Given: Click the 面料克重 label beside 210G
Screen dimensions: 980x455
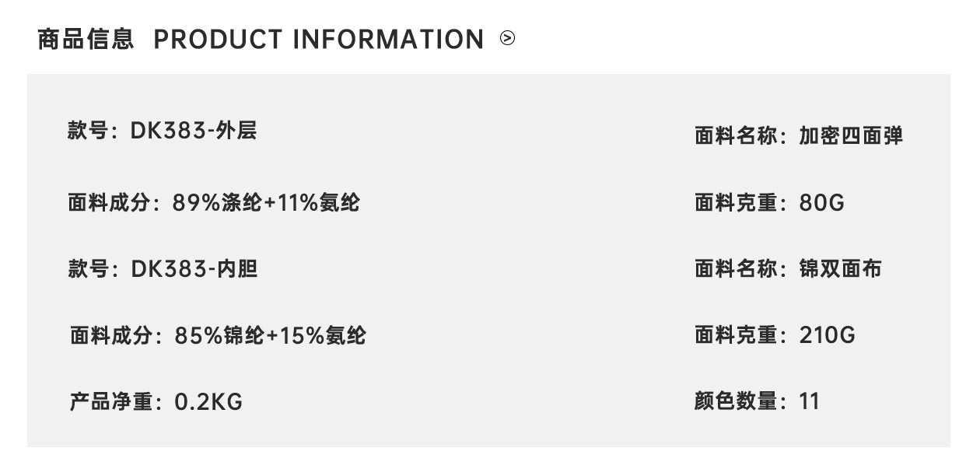Looking at the screenshot, I should tap(735, 335).
